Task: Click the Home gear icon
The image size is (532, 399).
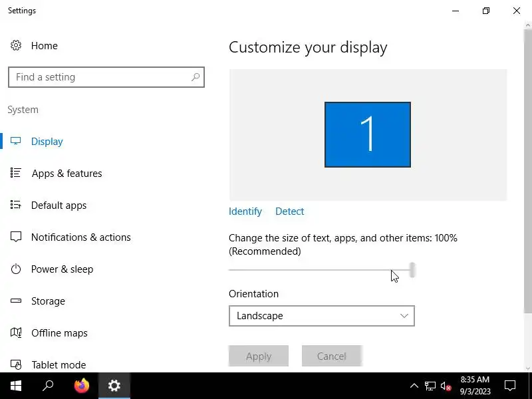Action: click(x=15, y=45)
